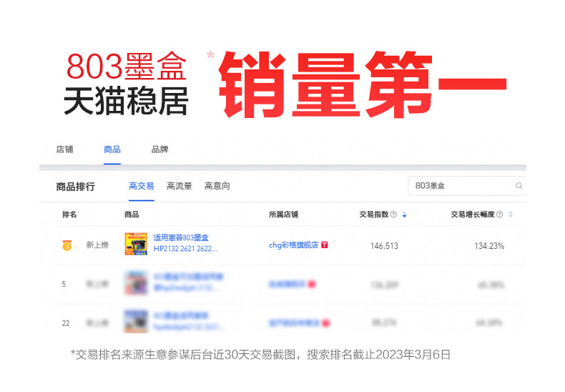The height and width of the screenshot is (392, 565).
Task: Open rank 22 product thumbnail
Action: [x=136, y=321]
